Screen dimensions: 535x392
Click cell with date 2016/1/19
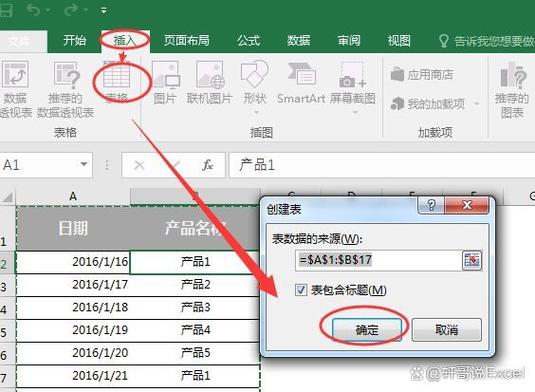(x=73, y=330)
